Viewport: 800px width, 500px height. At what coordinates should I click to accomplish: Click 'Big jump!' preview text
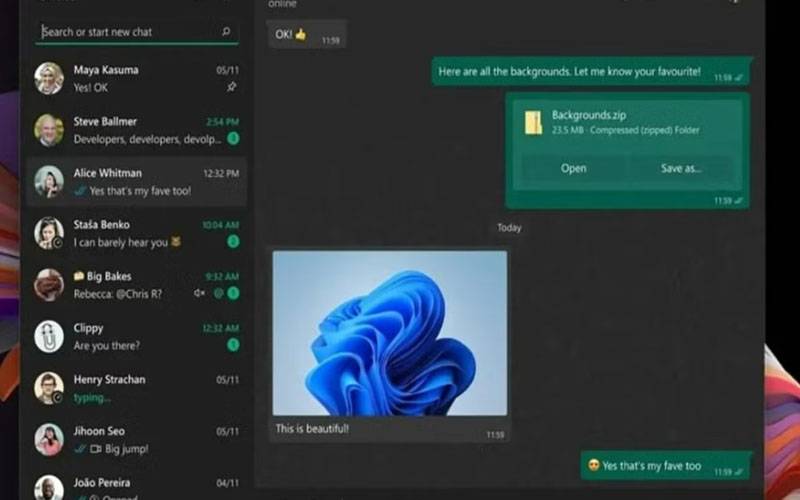127,449
